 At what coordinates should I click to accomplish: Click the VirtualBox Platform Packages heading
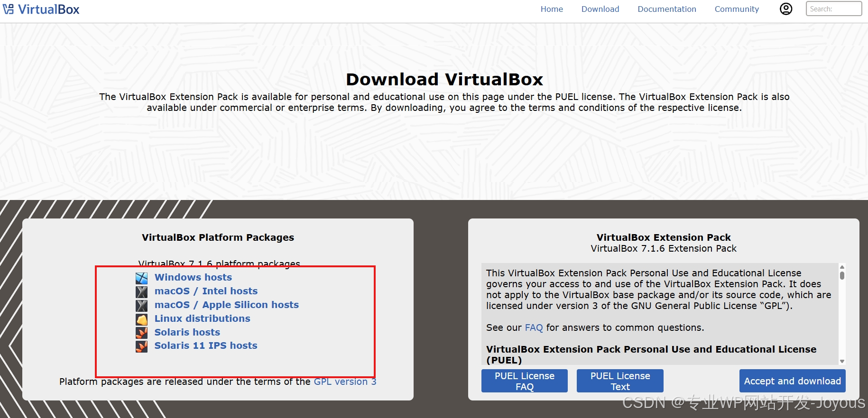coord(218,237)
